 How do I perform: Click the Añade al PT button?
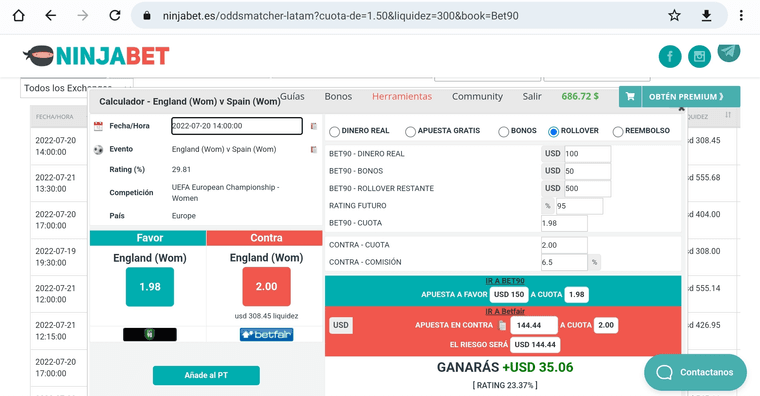click(206, 375)
